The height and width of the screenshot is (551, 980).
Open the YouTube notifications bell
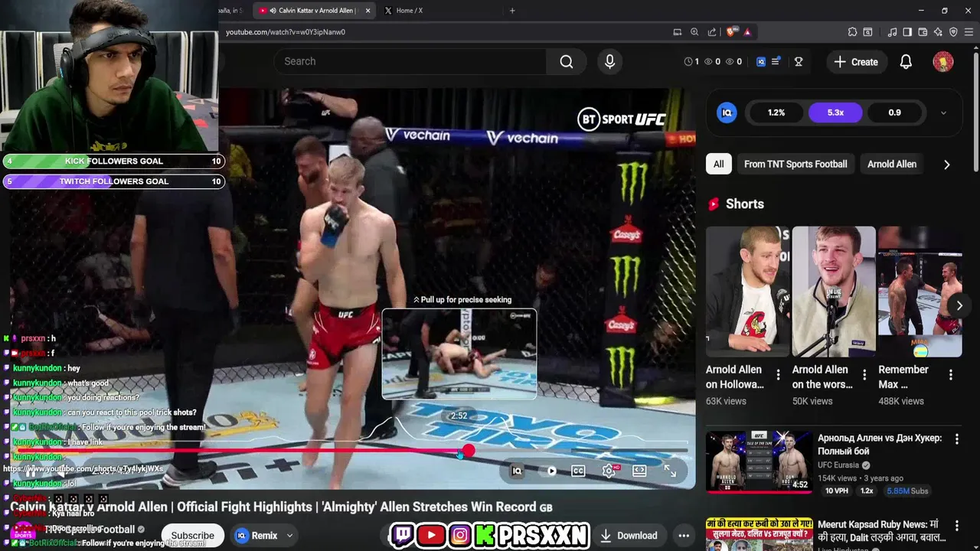click(x=906, y=62)
